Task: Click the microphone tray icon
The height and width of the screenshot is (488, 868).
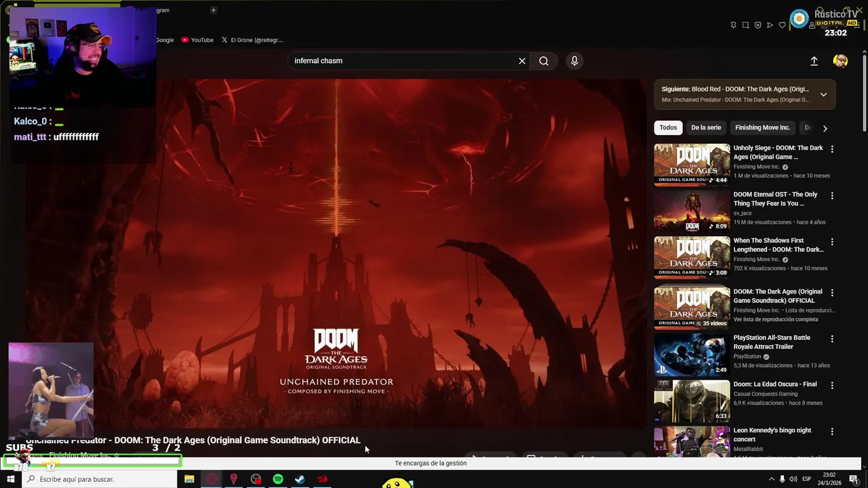Action: point(782,479)
